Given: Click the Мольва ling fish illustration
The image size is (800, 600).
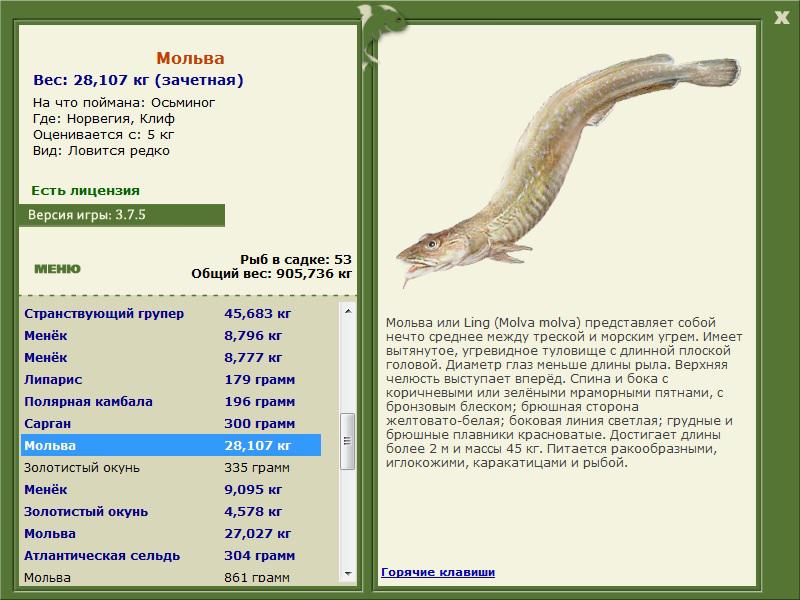Looking at the screenshot, I should pyautogui.click(x=567, y=169).
